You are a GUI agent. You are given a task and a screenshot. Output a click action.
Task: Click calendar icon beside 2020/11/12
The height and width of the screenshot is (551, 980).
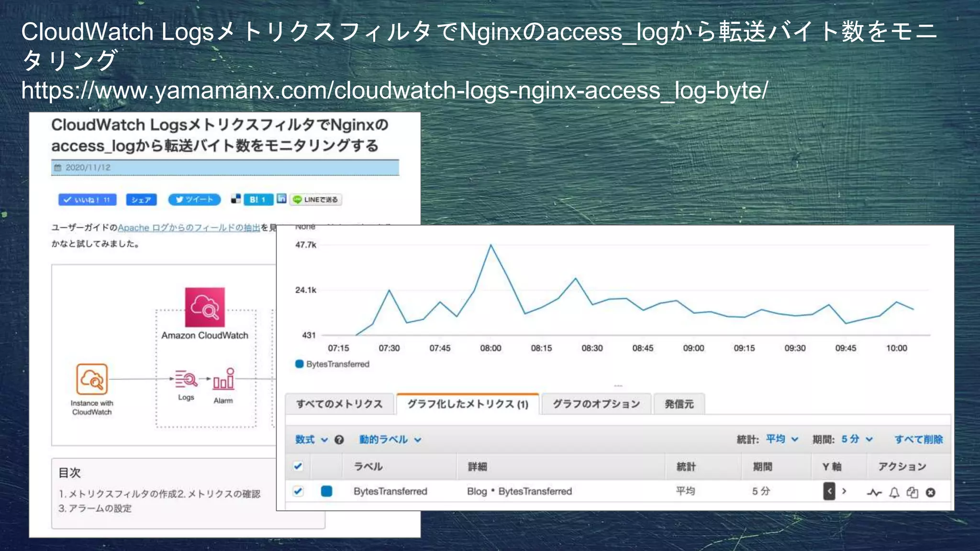[x=58, y=167]
